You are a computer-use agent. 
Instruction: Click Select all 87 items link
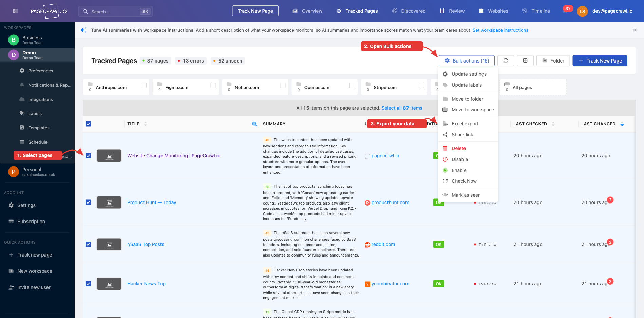(402, 108)
